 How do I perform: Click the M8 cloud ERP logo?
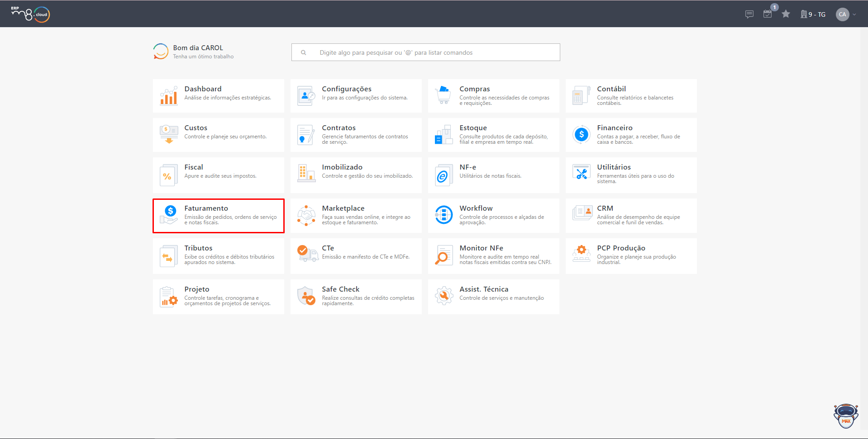(x=30, y=14)
